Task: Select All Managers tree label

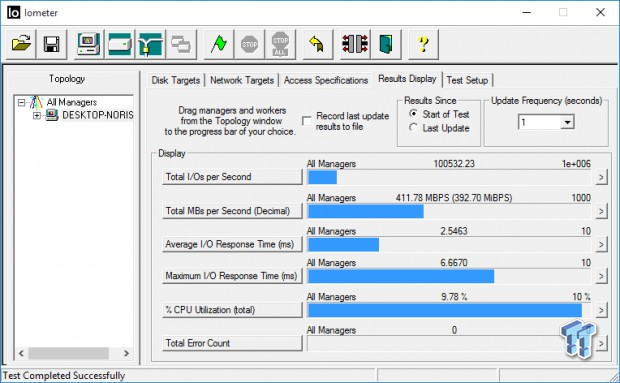Action: [72, 102]
